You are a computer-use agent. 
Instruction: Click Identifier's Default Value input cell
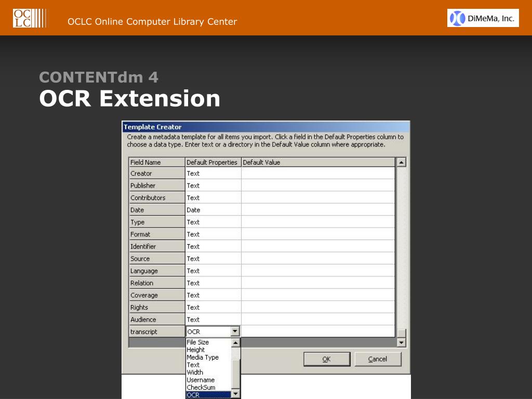(x=318, y=247)
